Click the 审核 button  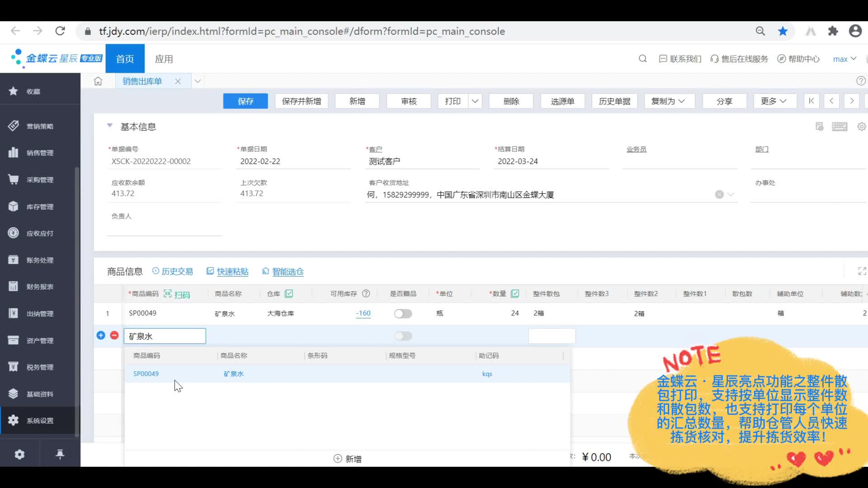(x=409, y=101)
